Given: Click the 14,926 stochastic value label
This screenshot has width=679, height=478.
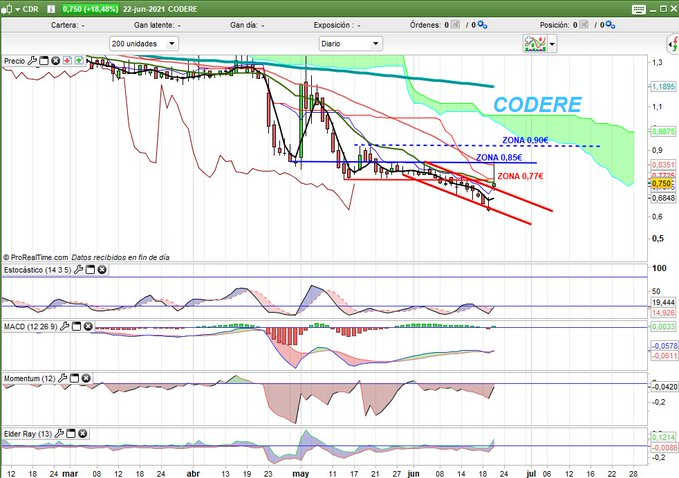Looking at the screenshot, I should tap(663, 313).
